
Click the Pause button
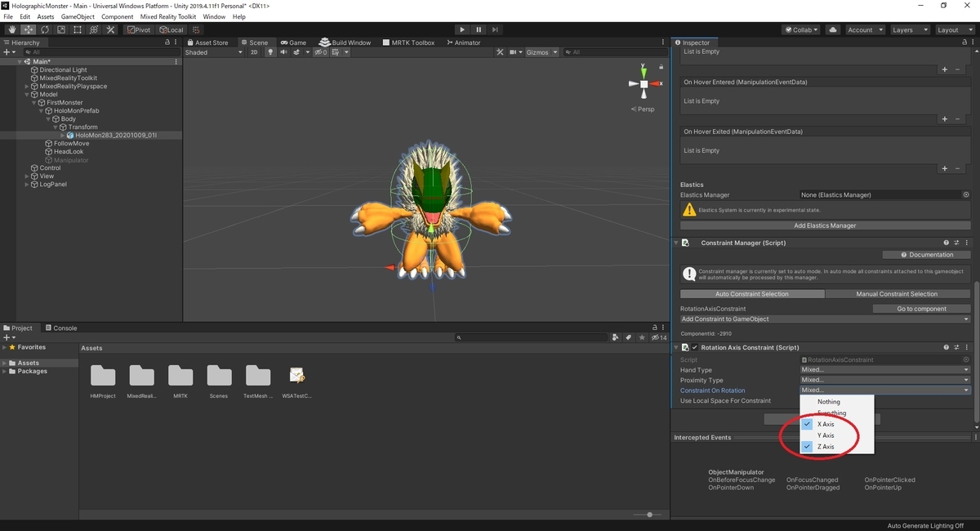(479, 29)
